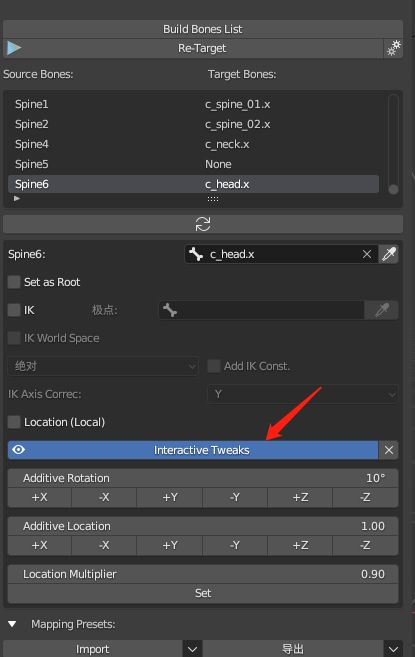Use eyedropper next to c_head.x field

(x=389, y=254)
